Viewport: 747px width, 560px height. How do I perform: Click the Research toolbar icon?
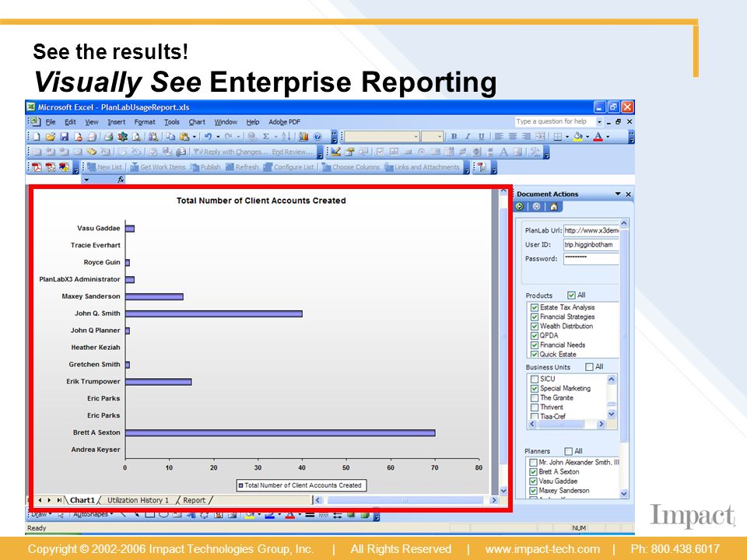coord(153,137)
